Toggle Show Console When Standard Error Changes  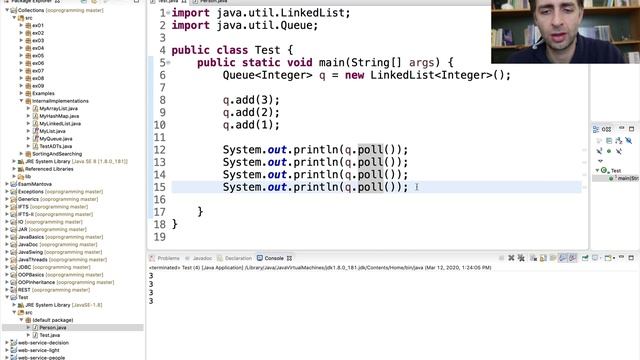click(x=573, y=258)
